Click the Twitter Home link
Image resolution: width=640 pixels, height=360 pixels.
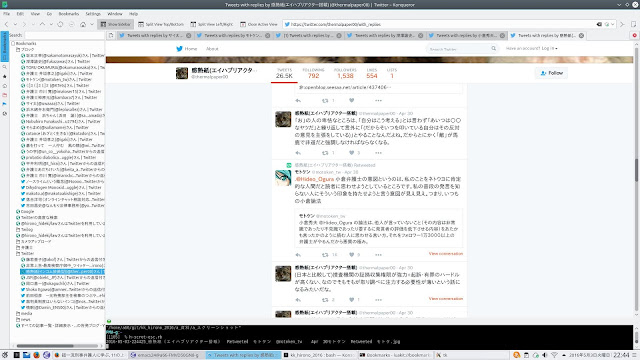pyautogui.click(x=187, y=49)
